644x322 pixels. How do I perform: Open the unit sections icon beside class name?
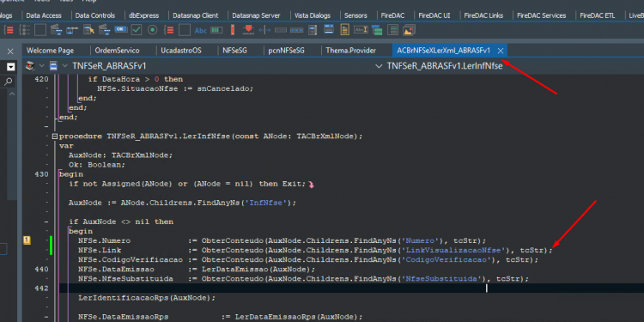coord(30,65)
